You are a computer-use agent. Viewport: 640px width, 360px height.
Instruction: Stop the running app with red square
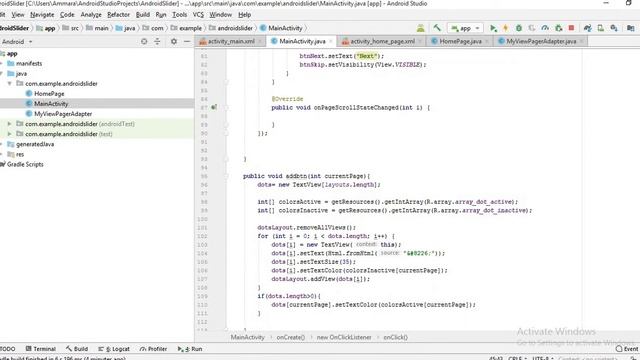pos(571,28)
